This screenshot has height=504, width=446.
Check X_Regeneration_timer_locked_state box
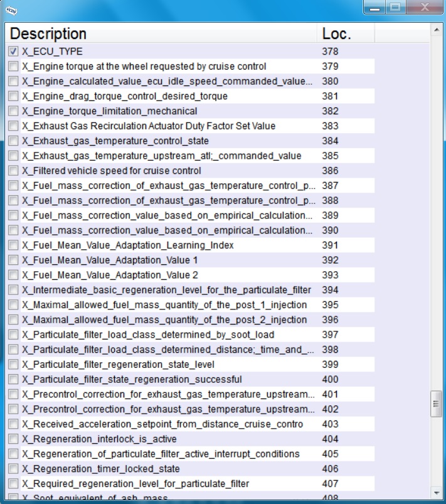[13, 469]
